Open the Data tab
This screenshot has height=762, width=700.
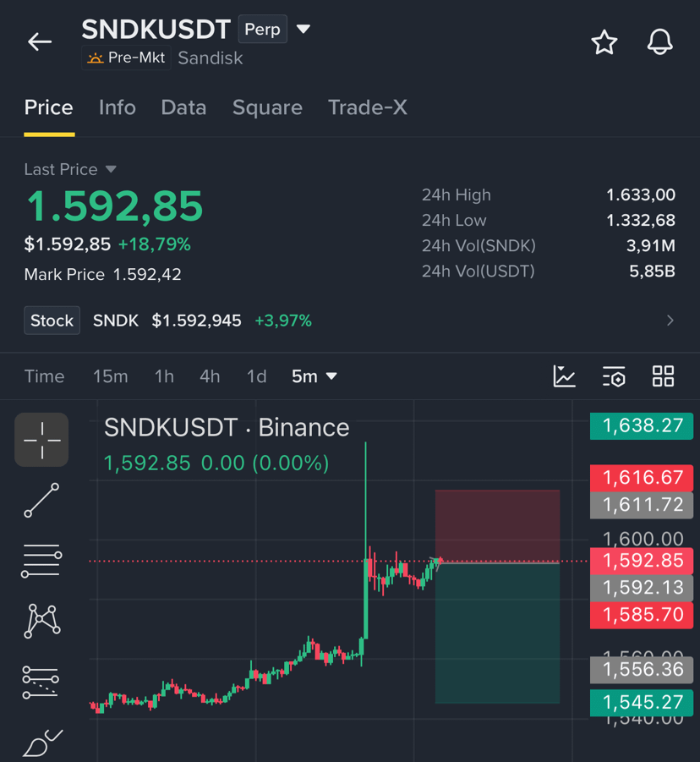pos(183,107)
